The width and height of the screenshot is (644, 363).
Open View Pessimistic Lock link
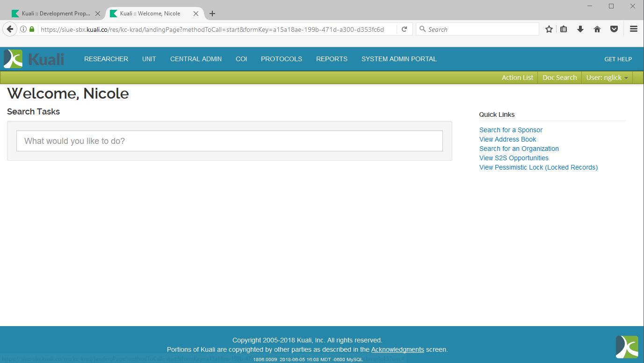click(538, 167)
